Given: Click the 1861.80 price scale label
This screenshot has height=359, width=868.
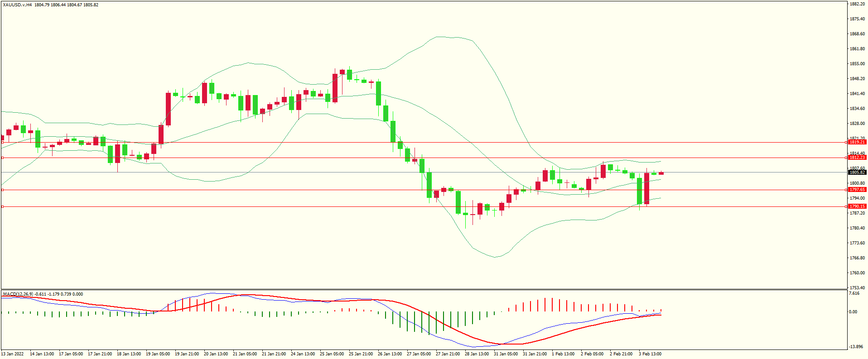Looking at the screenshot, I should [857, 49].
